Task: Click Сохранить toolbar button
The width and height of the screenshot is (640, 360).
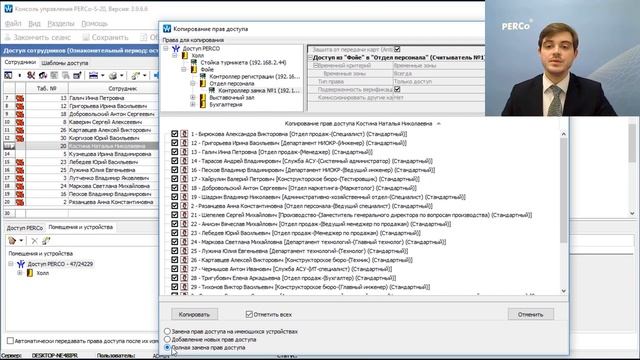Action: tap(105, 38)
